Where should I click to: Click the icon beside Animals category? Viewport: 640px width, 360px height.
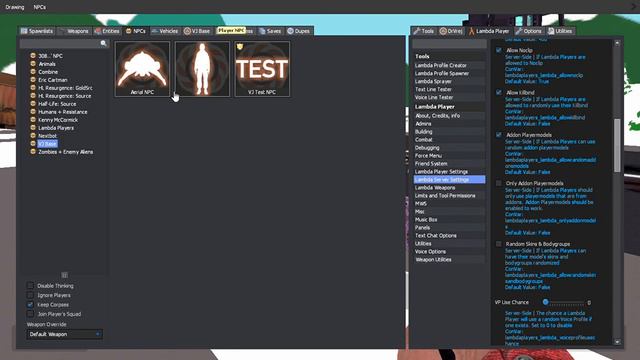point(33,64)
